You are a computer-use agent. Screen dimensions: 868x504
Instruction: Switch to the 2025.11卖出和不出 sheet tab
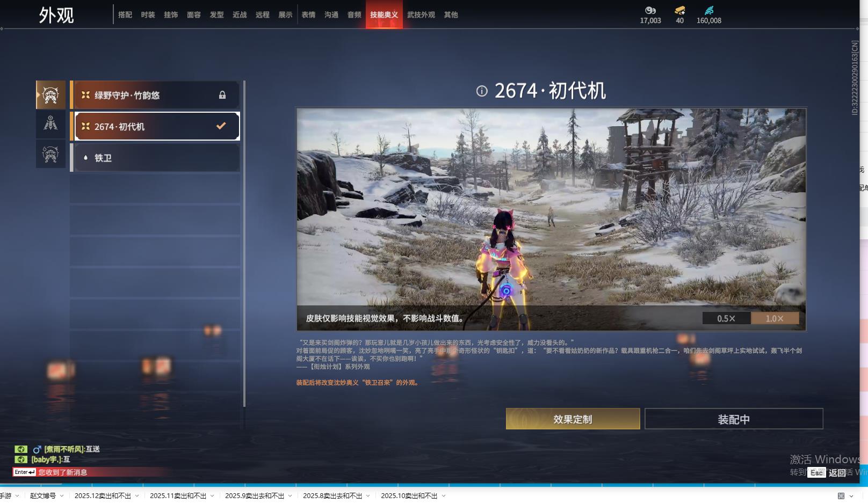[178, 496]
